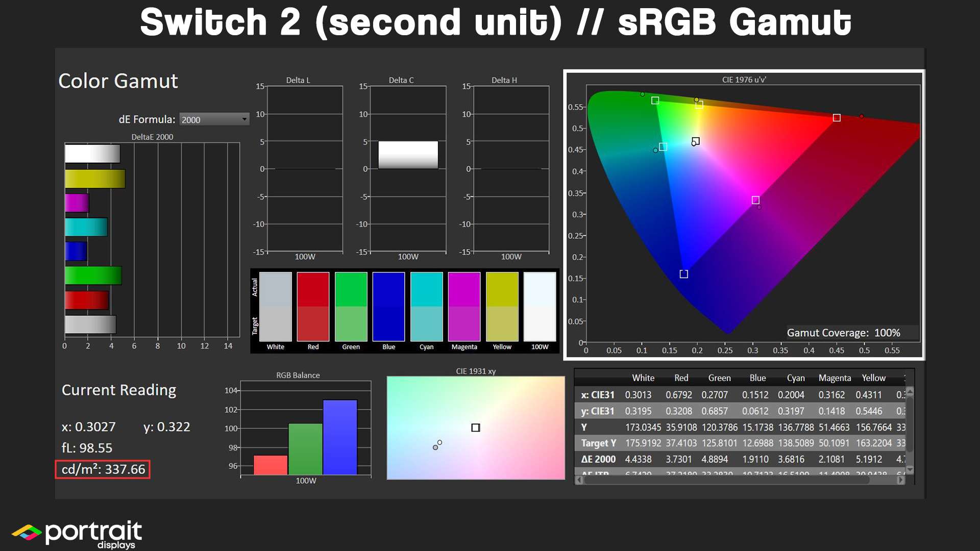Select the Red actual/target color swatch
980x551 pixels.
[313, 306]
